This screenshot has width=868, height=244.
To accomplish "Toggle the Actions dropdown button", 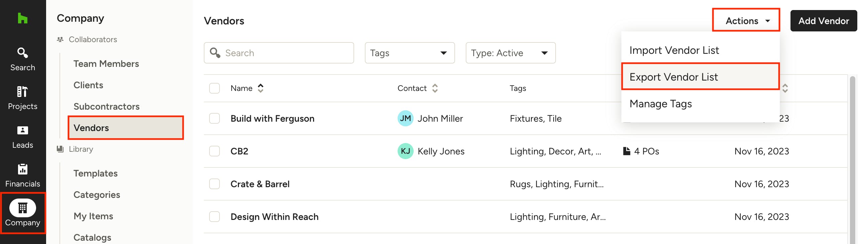I will (x=746, y=21).
